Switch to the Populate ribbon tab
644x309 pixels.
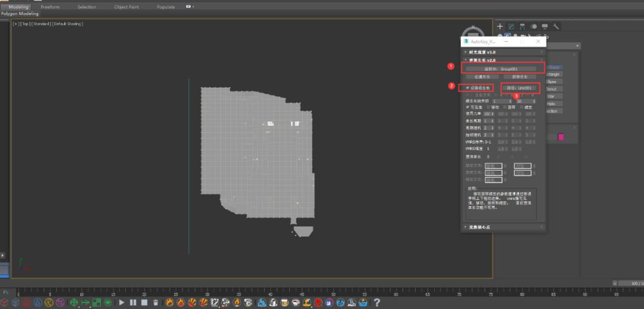pyautogui.click(x=166, y=7)
